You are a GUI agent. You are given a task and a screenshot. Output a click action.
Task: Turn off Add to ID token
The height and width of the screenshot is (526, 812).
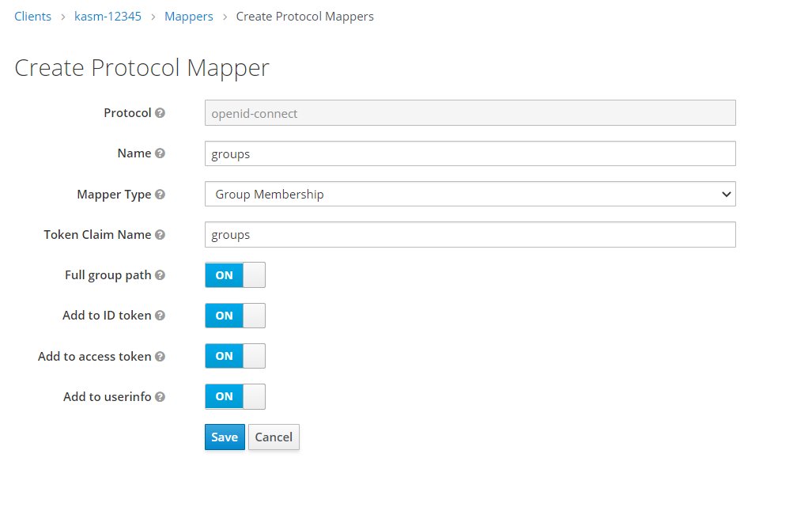[x=235, y=316]
